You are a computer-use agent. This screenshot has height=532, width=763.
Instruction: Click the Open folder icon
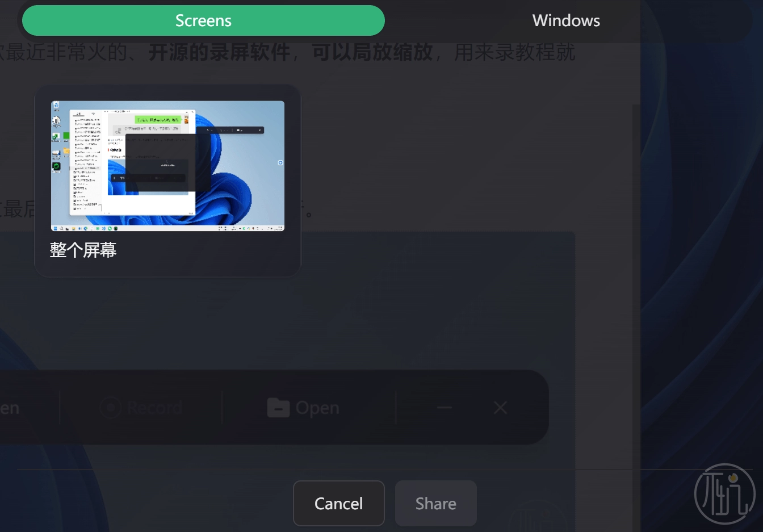coord(278,408)
